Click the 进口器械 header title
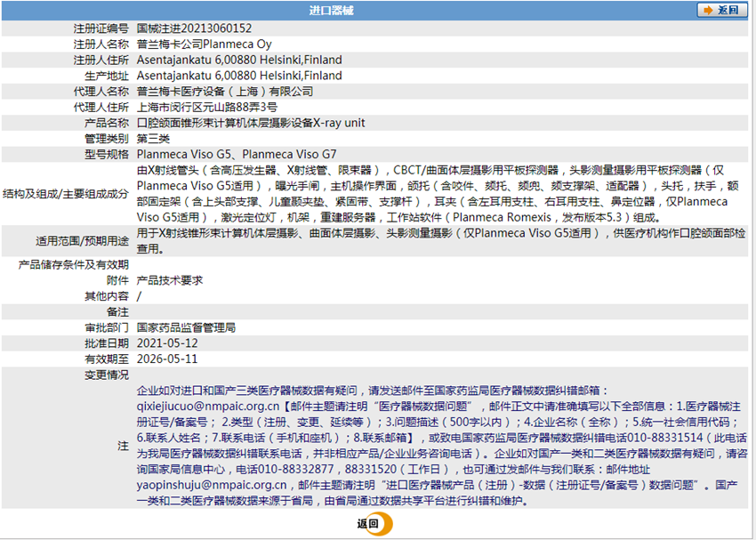Screen dimensions: 756x540 point(331,10)
